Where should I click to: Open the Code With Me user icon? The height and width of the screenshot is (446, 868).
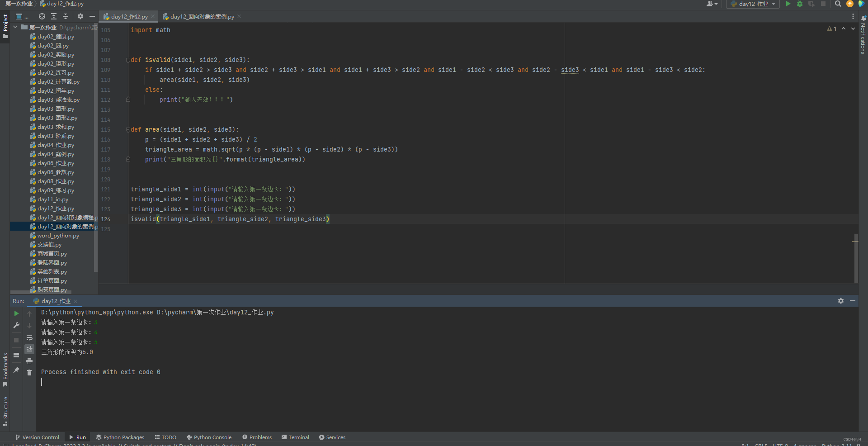(712, 4)
